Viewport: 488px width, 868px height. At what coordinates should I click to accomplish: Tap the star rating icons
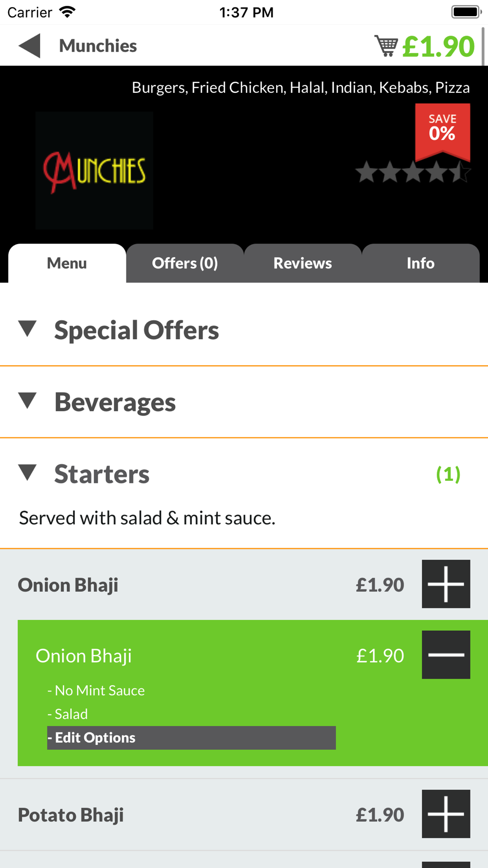point(413,172)
